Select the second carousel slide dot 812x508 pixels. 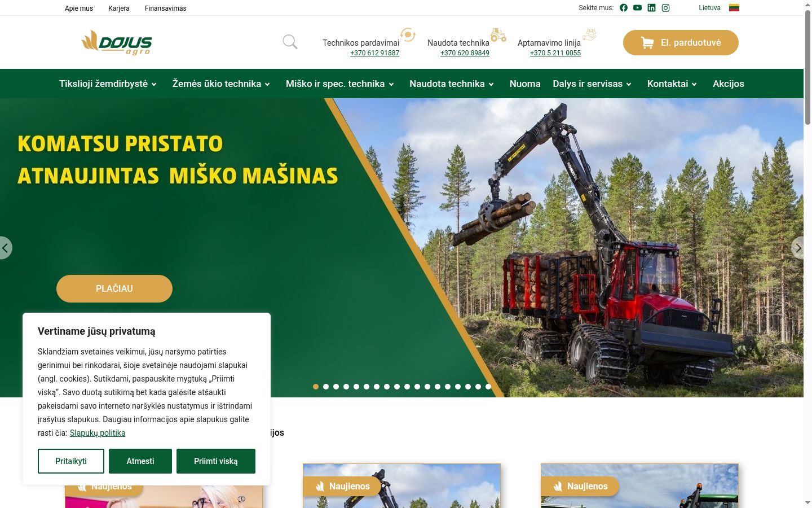tap(326, 387)
